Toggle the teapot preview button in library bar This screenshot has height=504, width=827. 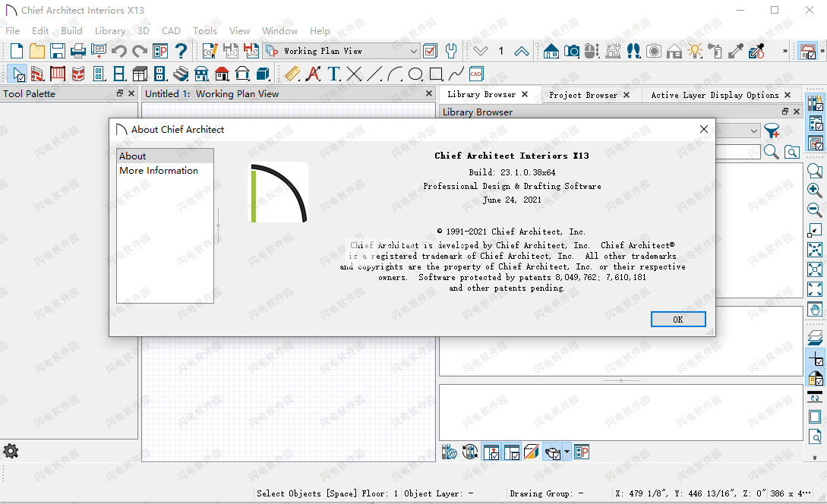(x=553, y=452)
